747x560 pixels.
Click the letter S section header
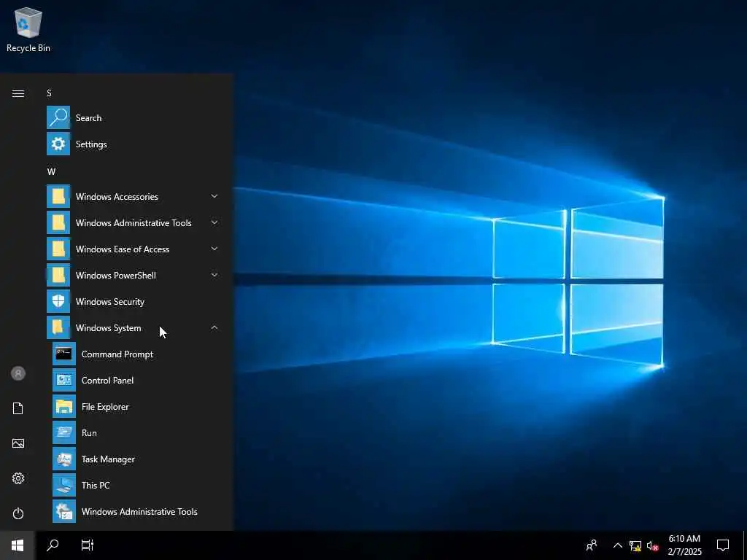pos(49,93)
